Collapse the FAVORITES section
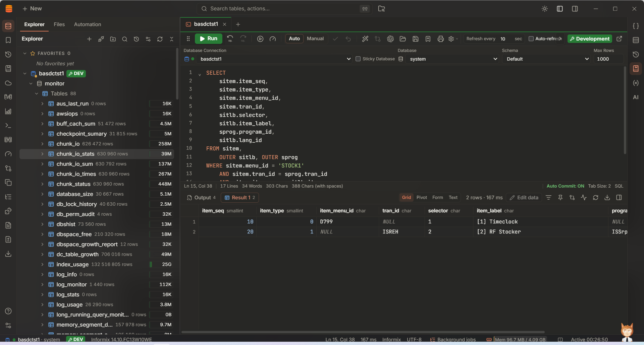The height and width of the screenshot is (345, 644). (24, 53)
